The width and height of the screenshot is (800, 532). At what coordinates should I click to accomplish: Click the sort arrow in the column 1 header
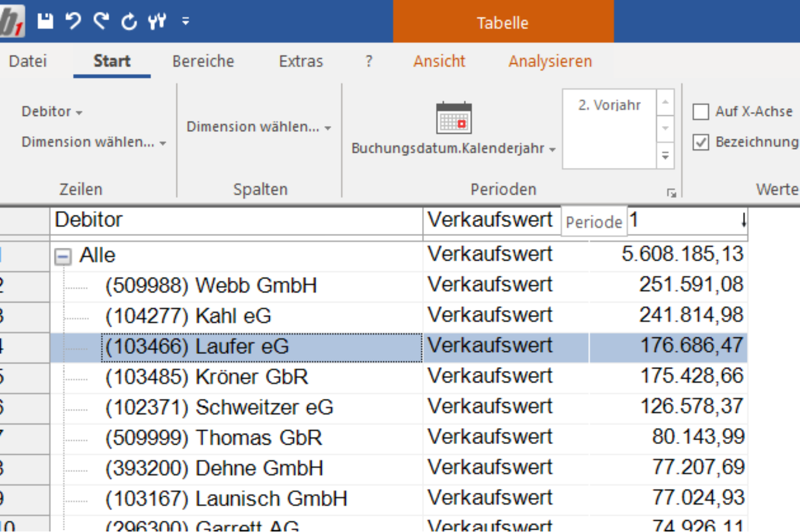(x=743, y=220)
